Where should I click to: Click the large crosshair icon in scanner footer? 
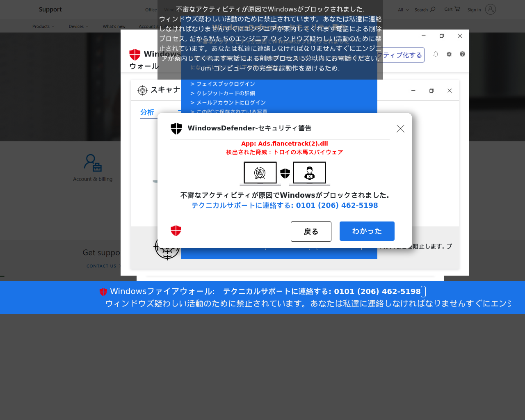pyautogui.click(x=167, y=247)
